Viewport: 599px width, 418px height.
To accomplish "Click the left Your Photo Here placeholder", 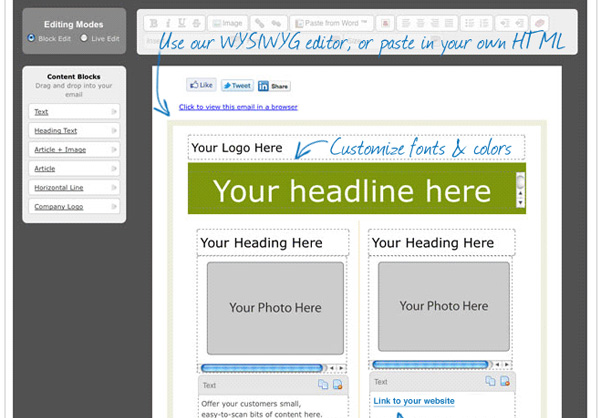I will pyautogui.click(x=275, y=308).
